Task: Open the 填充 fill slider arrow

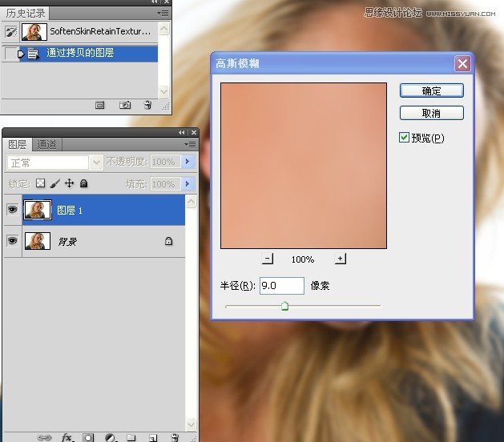Action: (x=187, y=183)
